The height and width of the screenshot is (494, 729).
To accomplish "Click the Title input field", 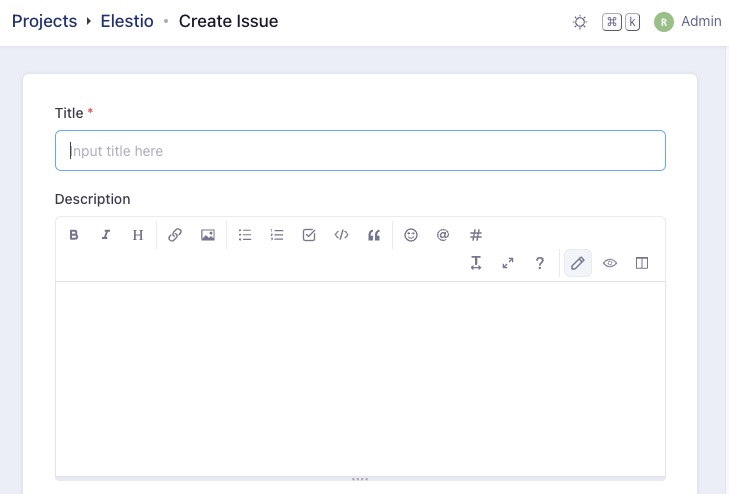I will pyautogui.click(x=360, y=151).
